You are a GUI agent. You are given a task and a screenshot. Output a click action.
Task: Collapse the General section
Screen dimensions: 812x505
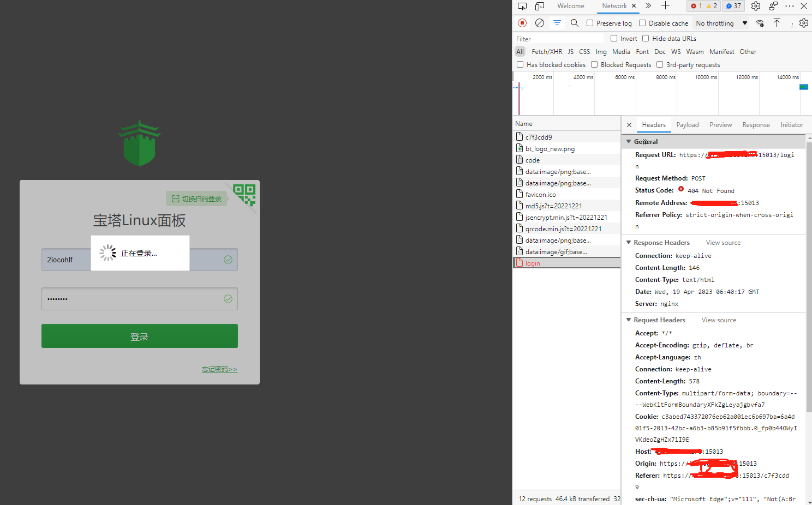(629, 141)
